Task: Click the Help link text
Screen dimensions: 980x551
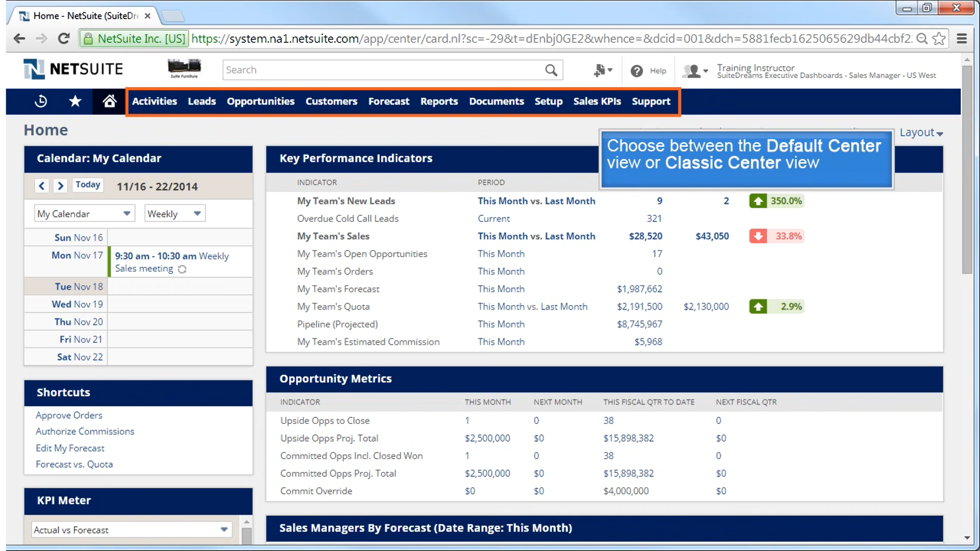Action: tap(658, 71)
